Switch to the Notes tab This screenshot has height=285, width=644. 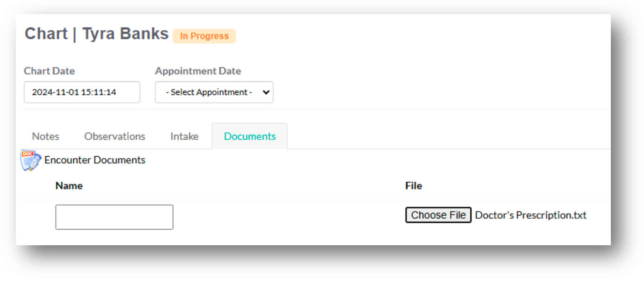tap(46, 136)
